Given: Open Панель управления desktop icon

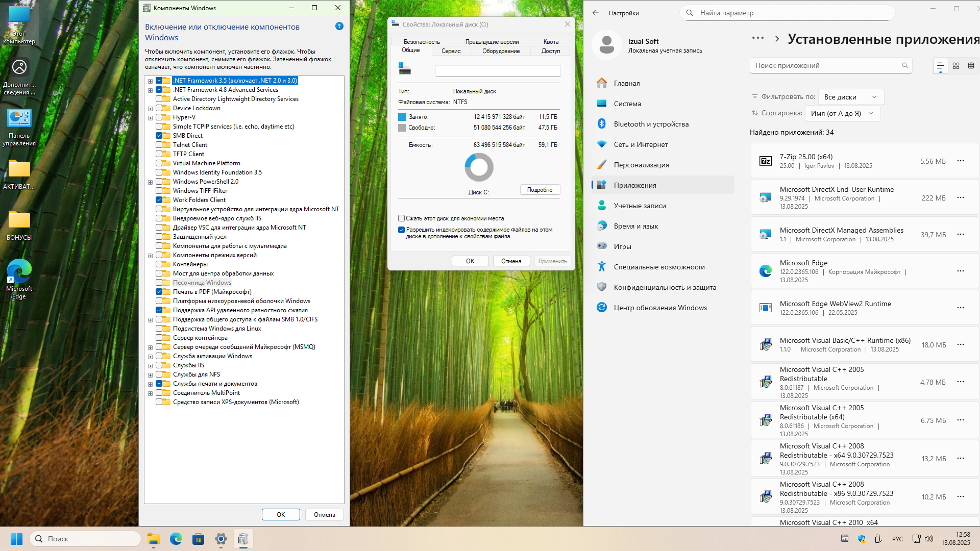Looking at the screenshot, I should coord(19,128).
